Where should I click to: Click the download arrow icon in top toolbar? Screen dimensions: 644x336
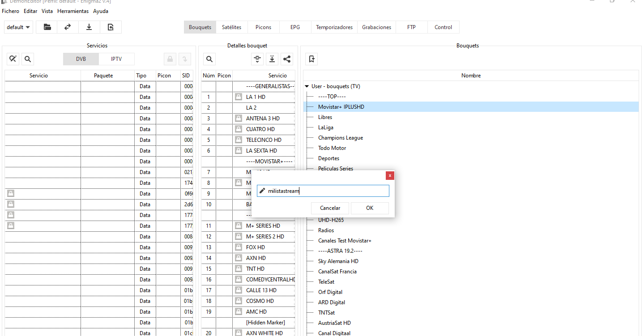click(x=89, y=27)
